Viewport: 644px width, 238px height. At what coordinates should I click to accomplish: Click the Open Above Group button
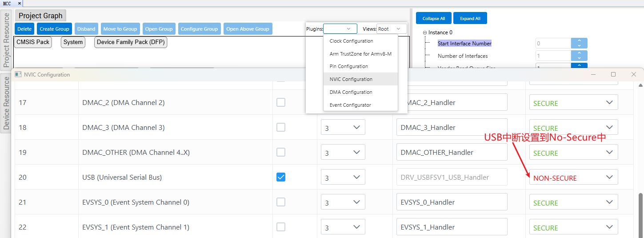248,29
